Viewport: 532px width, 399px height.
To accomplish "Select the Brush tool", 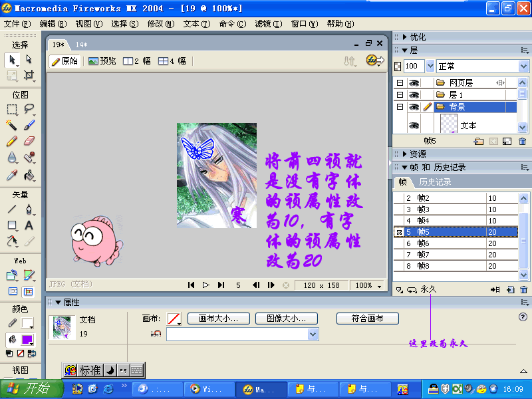I will pos(29,125).
